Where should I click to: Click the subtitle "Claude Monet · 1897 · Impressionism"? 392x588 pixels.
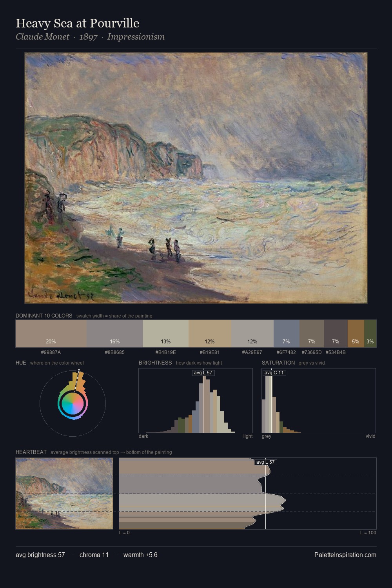[x=90, y=37]
